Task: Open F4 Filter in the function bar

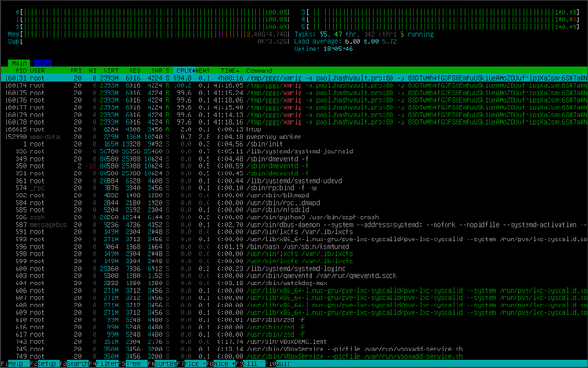Action: 104,364
